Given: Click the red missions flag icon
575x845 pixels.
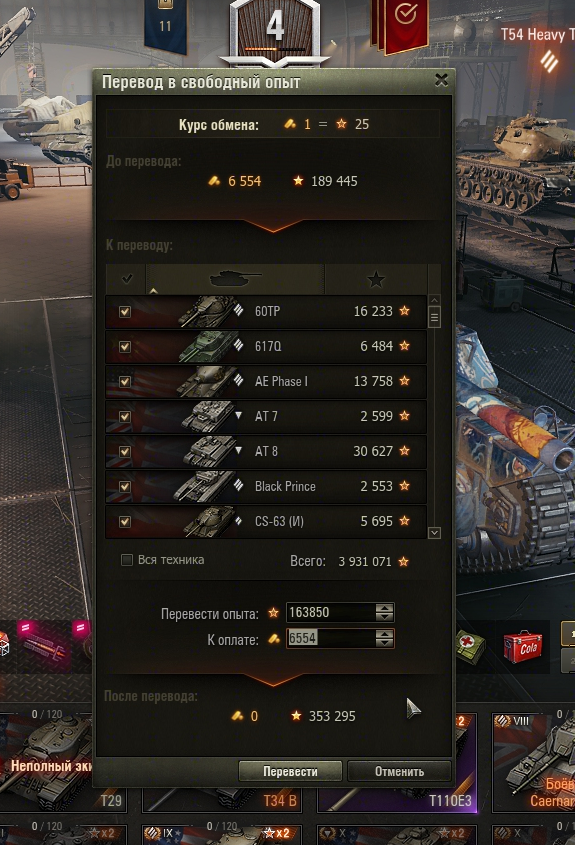Looking at the screenshot, I should pos(403,25).
